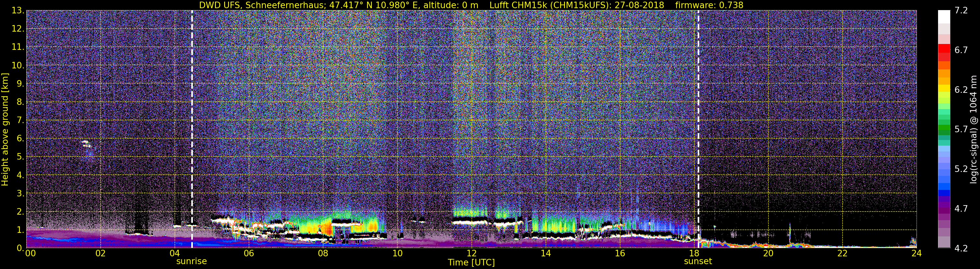This screenshot has width=980, height=269.
Task: Click the height axis tick '12.'
Action: tap(18, 29)
